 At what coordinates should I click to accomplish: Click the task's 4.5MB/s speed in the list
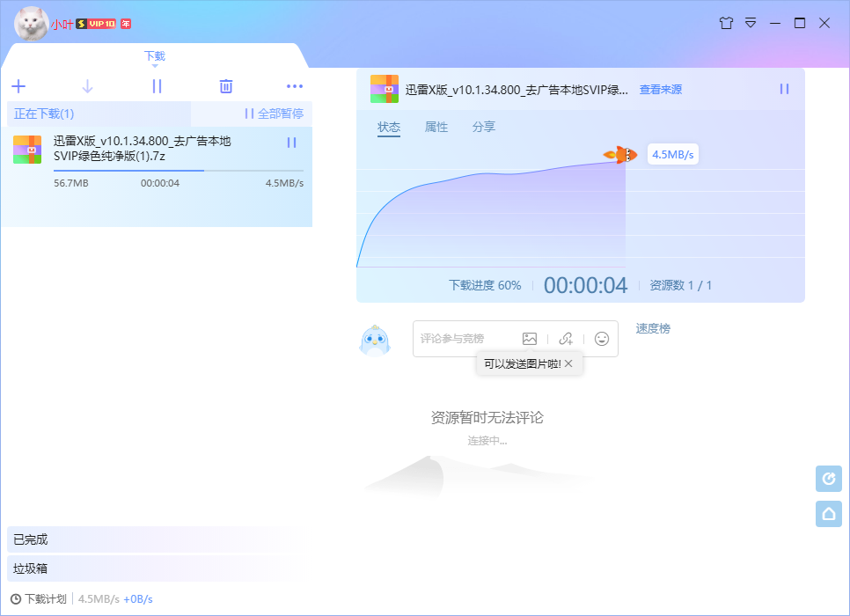pyautogui.click(x=284, y=183)
